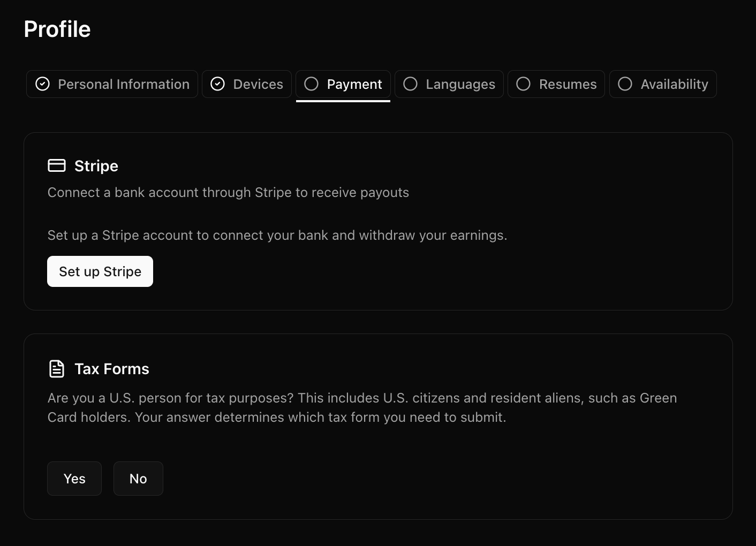Answer No to U.S. person question
756x546 pixels.
[138, 479]
